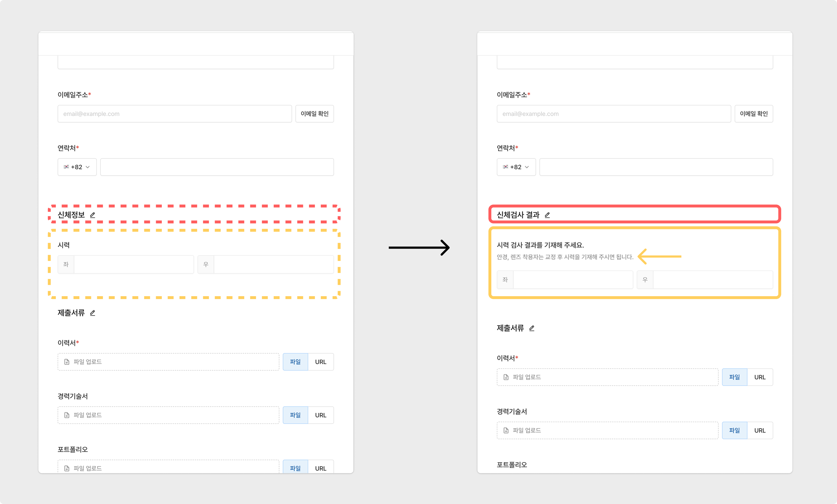Click file icon in left 경력기술서 upload box

(67, 415)
